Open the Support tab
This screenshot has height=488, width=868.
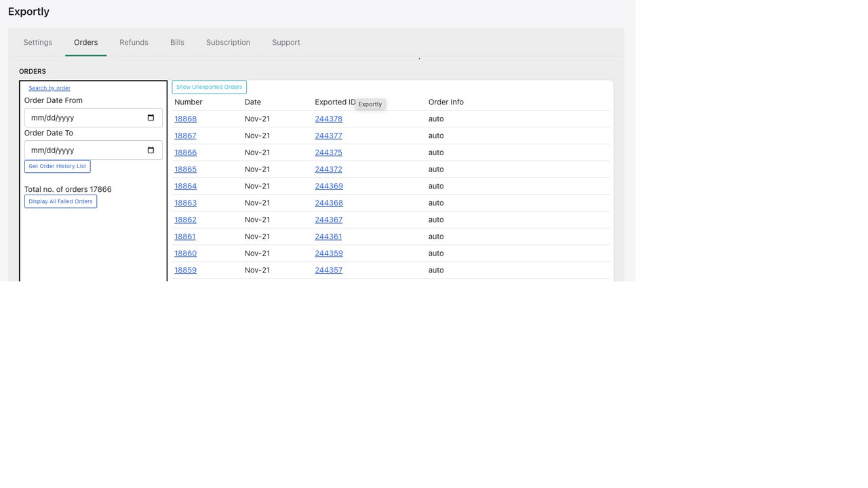point(285,42)
